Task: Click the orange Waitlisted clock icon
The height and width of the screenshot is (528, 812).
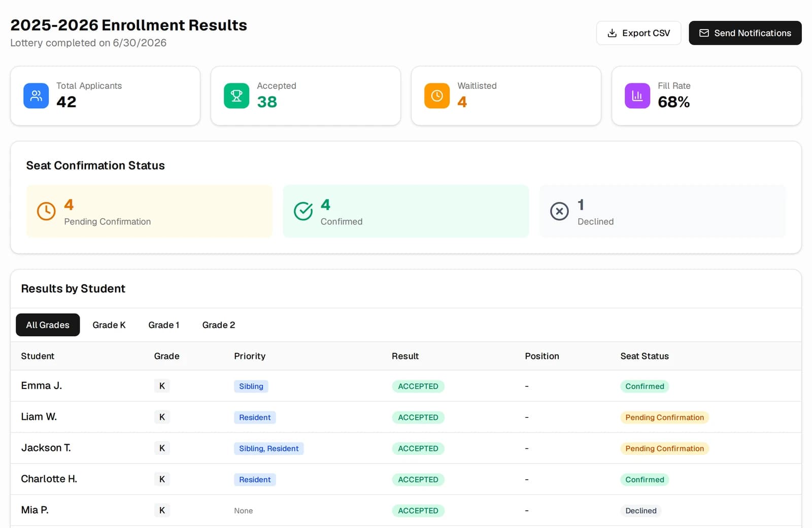Action: (x=437, y=96)
